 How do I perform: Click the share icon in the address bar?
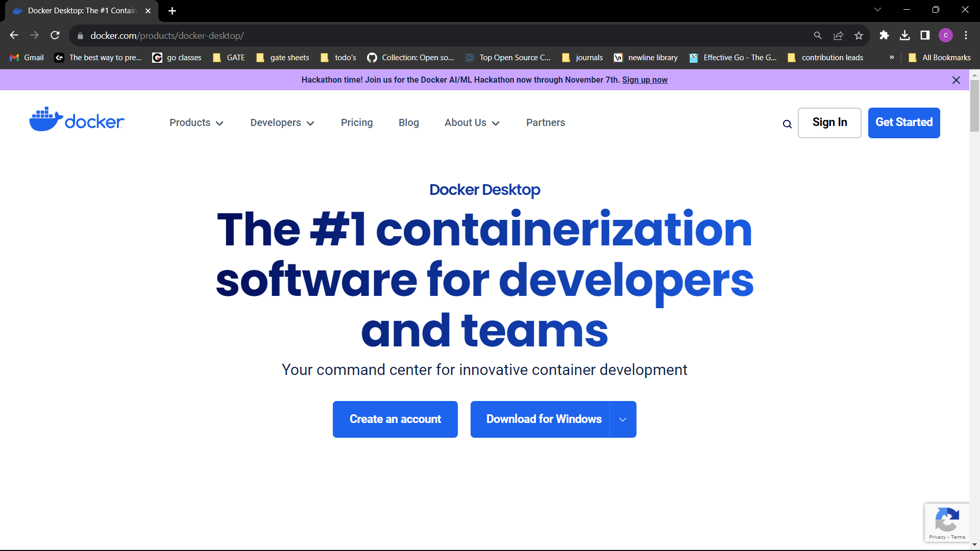(839, 35)
